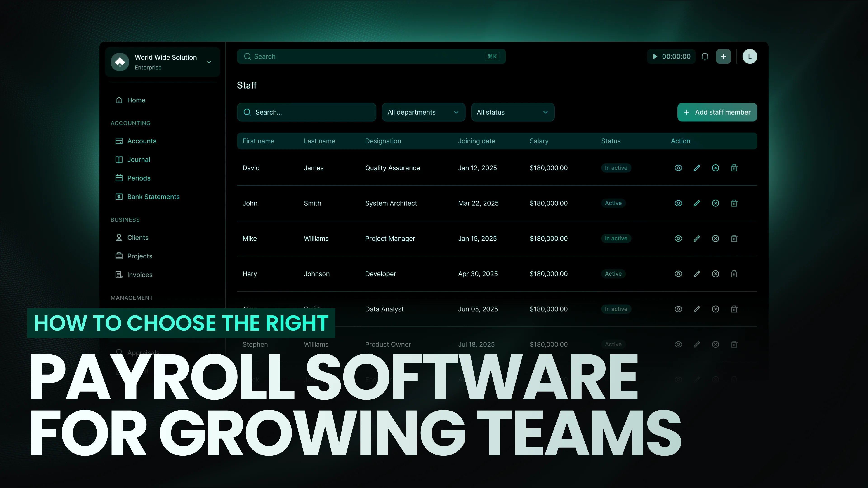This screenshot has height=488, width=868.
Task: Click the Projects briefcase icon
Action: pyautogui.click(x=119, y=256)
